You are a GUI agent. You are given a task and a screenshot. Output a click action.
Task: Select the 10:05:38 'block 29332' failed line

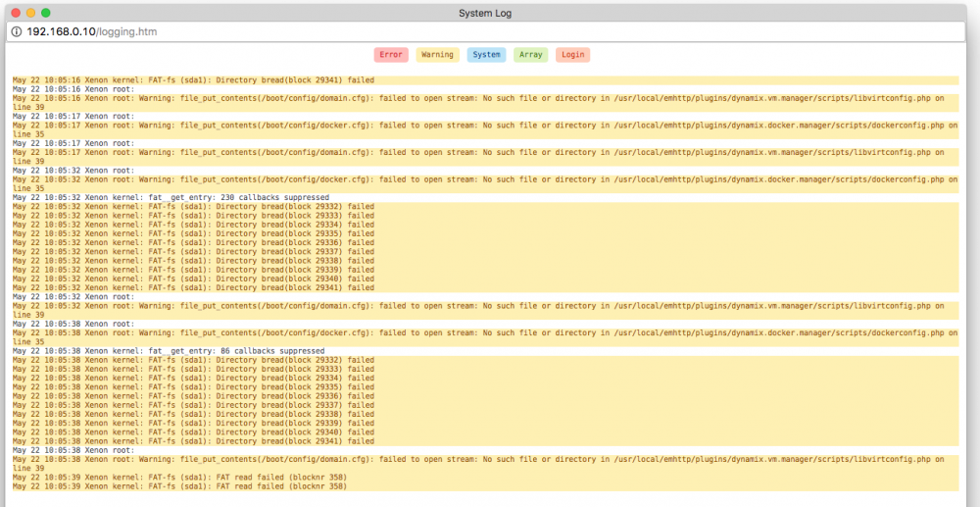click(x=485, y=360)
